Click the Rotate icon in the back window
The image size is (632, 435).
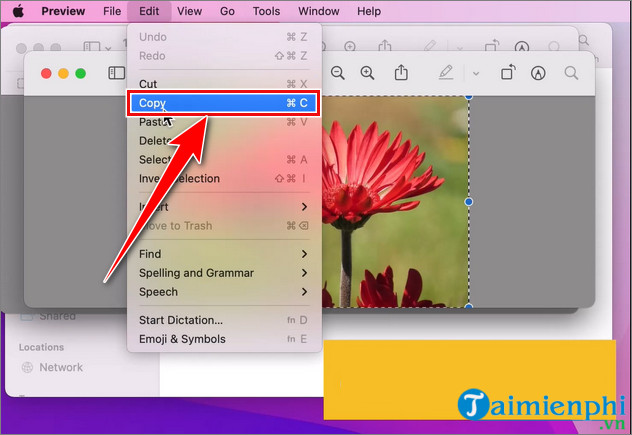coord(492,46)
